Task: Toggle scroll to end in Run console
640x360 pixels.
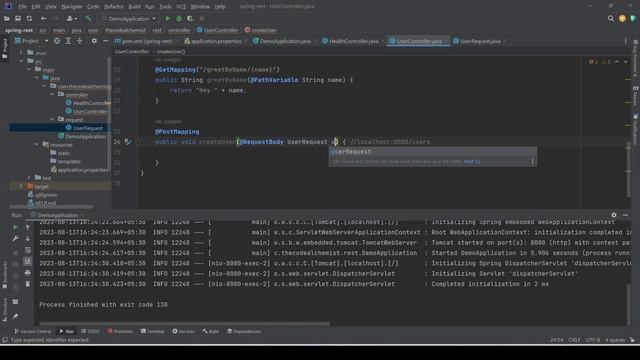Action: [27, 261]
